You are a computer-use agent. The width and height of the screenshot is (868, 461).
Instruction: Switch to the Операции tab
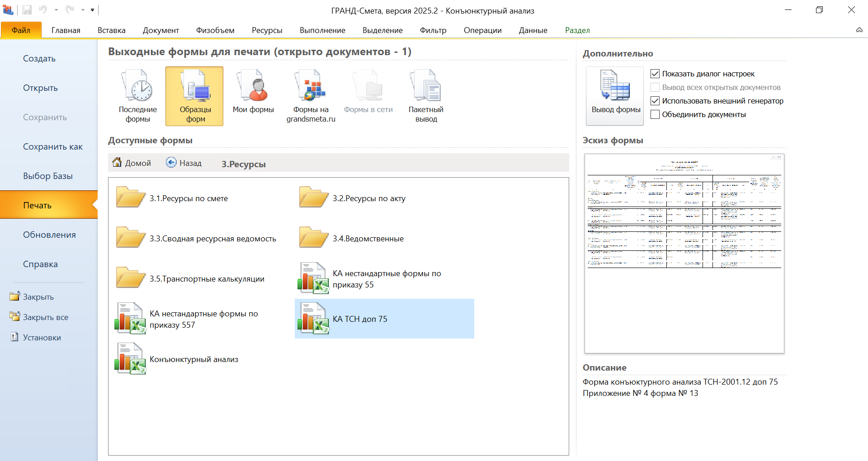482,30
